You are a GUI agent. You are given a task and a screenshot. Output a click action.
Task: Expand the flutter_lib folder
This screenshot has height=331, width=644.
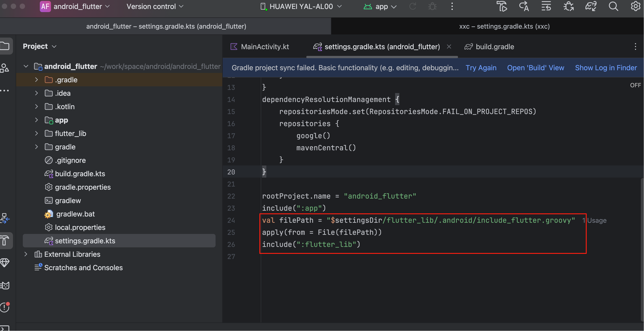pos(36,134)
